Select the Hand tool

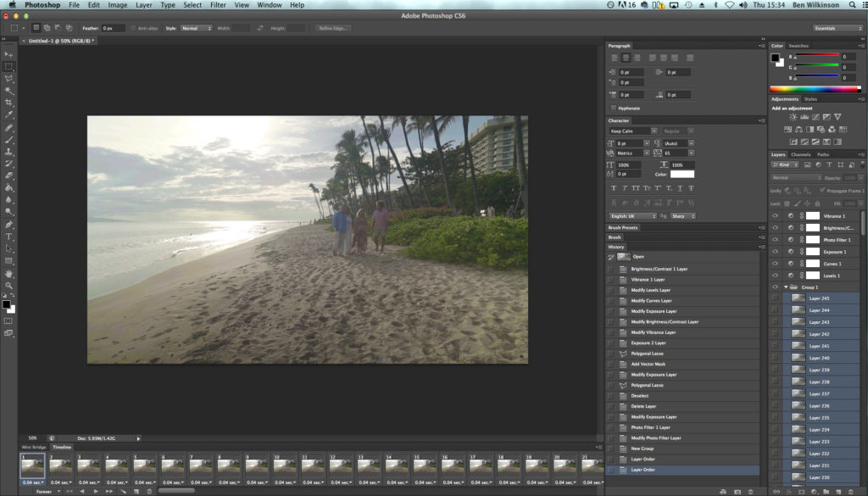click(x=9, y=273)
